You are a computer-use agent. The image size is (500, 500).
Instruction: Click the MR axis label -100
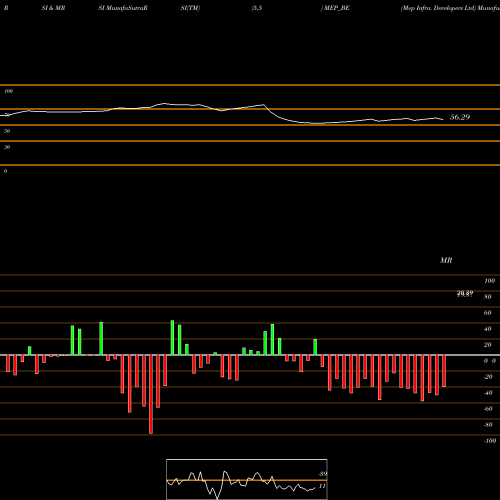(490, 441)
